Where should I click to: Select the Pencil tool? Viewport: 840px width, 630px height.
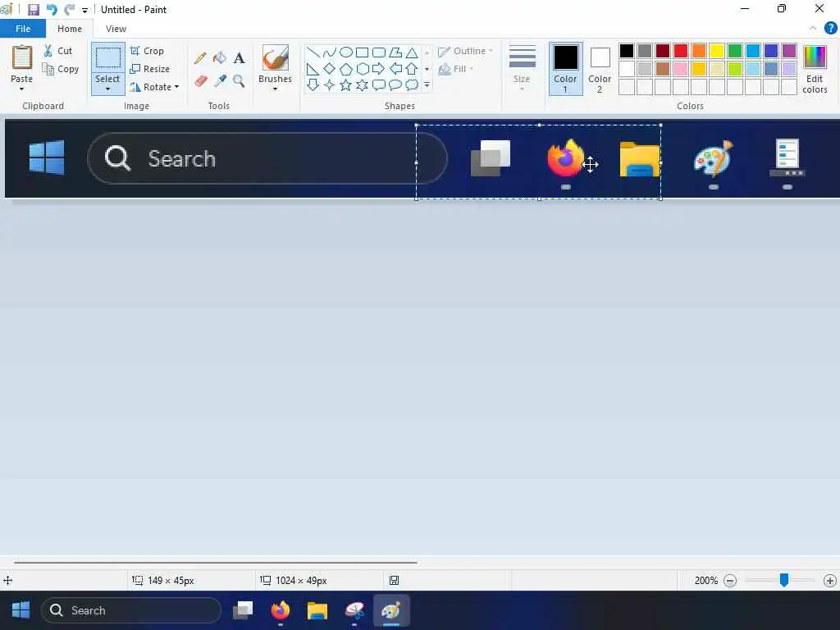click(200, 58)
